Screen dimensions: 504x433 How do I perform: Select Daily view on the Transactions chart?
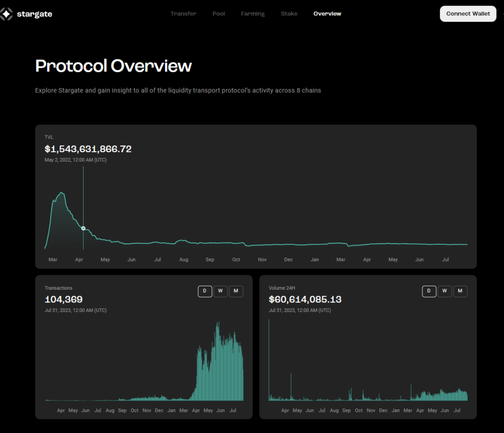click(x=205, y=291)
